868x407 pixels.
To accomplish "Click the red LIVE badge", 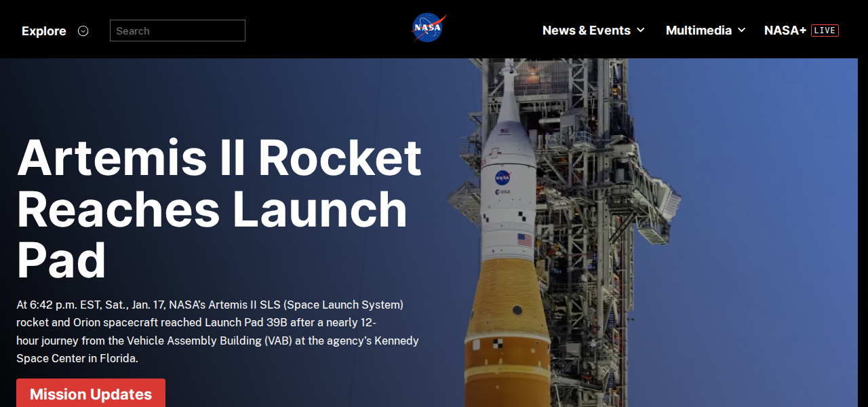I will (825, 31).
